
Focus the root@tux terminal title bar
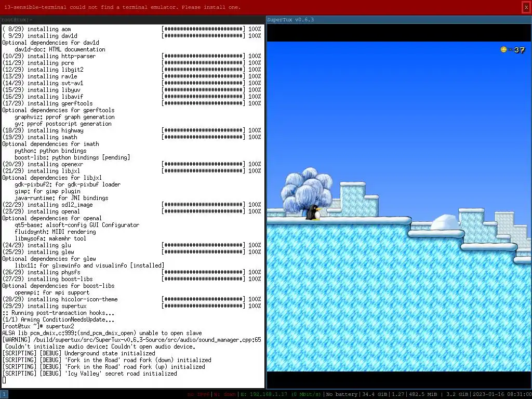pos(132,20)
